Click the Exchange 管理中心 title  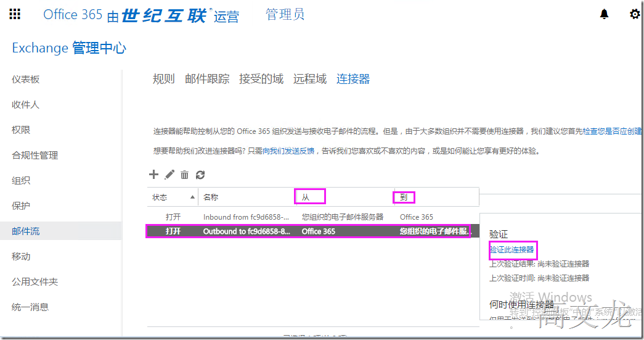tap(69, 48)
